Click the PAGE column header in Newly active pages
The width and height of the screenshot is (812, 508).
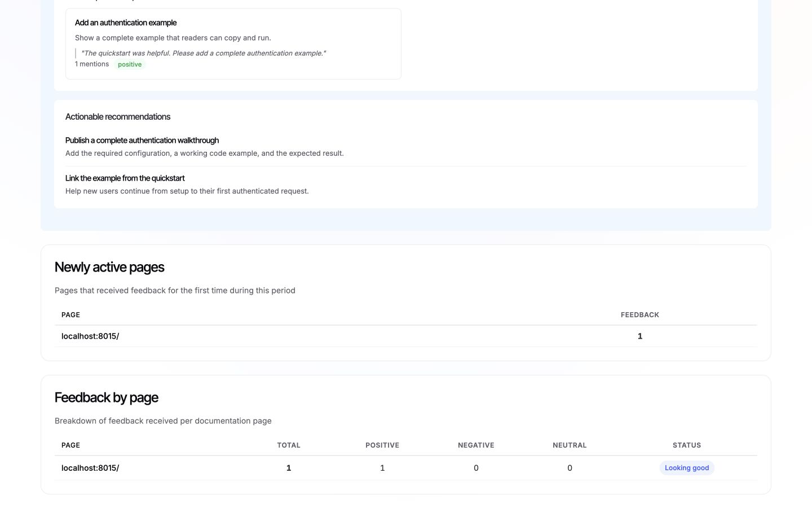click(x=70, y=315)
